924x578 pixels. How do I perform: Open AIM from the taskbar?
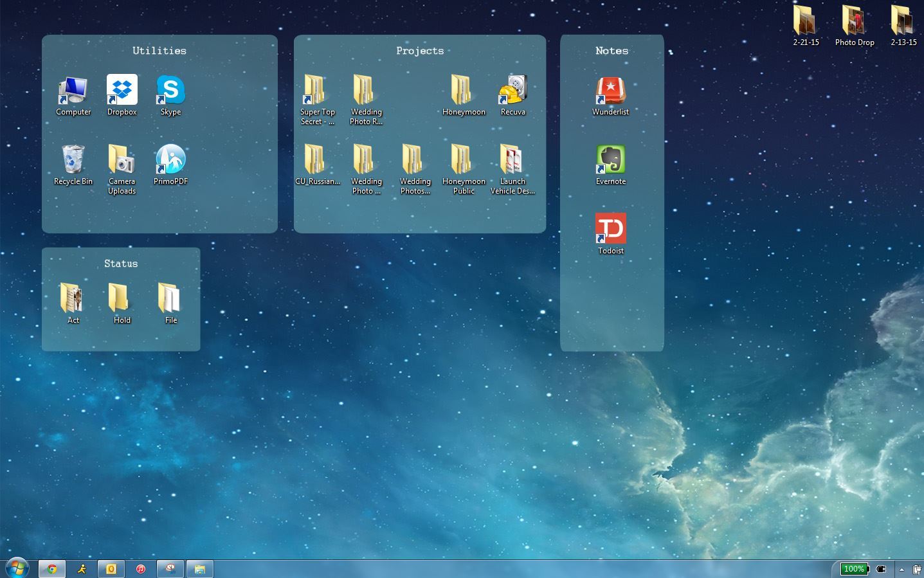pos(82,568)
